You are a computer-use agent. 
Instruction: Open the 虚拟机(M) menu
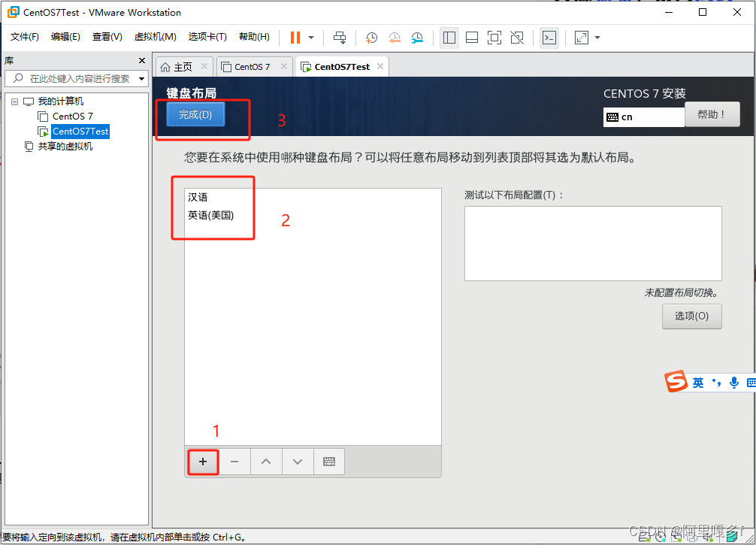pos(155,35)
